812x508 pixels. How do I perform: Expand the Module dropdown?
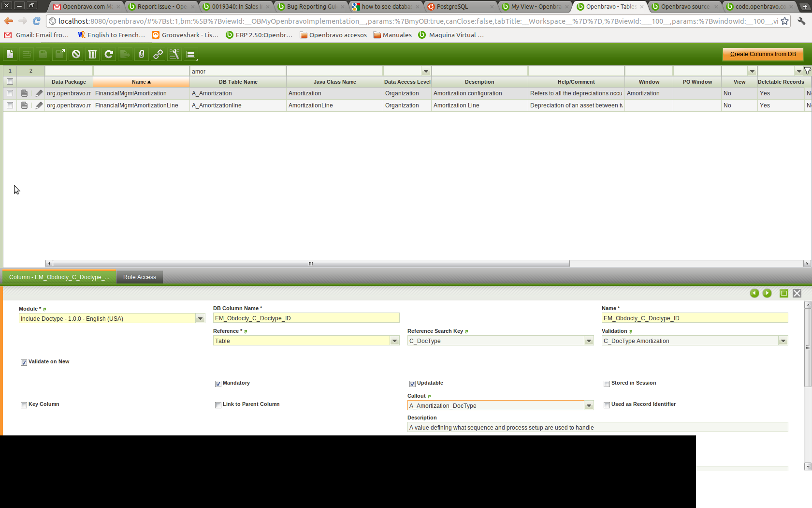coord(200,318)
